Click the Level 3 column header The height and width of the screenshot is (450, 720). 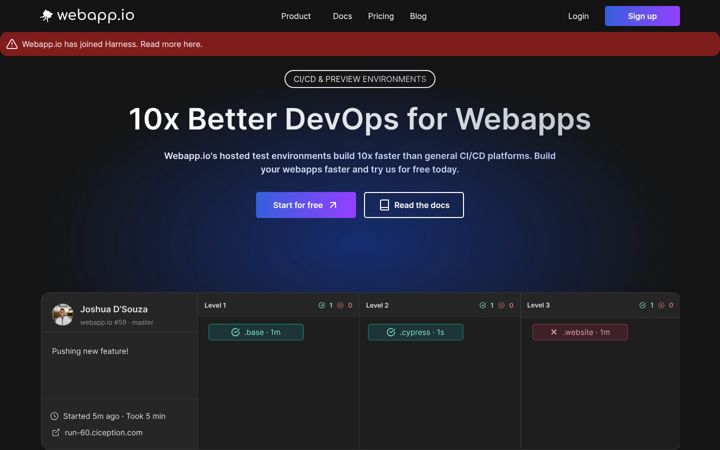[x=538, y=305]
